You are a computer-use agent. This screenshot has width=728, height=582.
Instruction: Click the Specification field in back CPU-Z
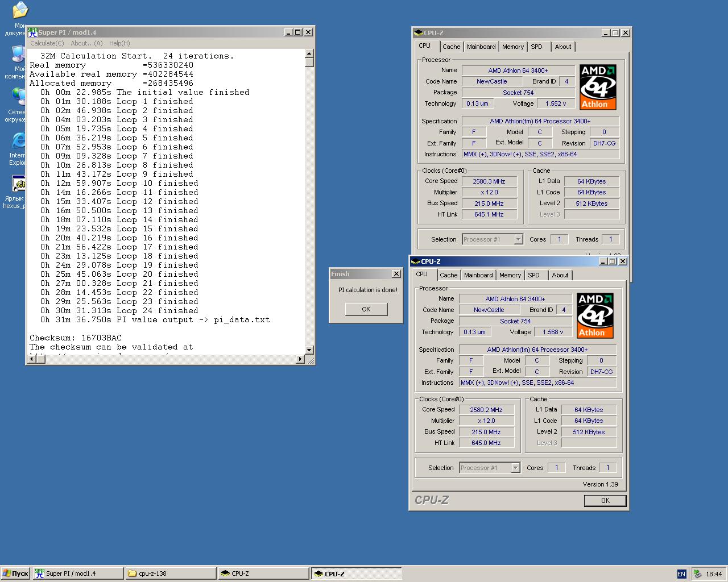[x=540, y=121]
